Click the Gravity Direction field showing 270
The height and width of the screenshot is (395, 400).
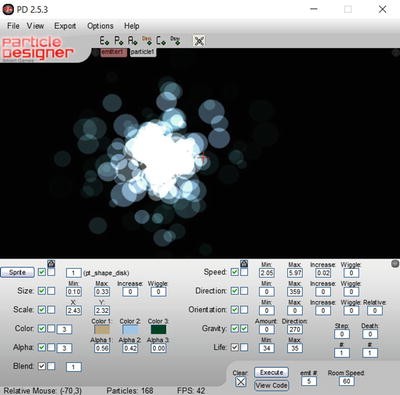295,329
